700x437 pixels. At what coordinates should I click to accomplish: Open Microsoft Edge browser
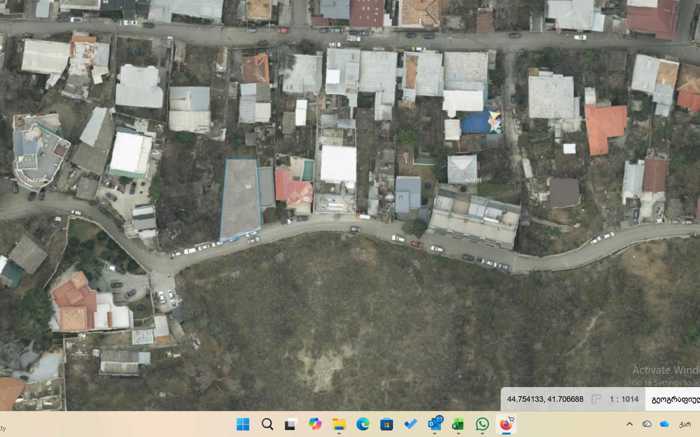[x=363, y=424]
